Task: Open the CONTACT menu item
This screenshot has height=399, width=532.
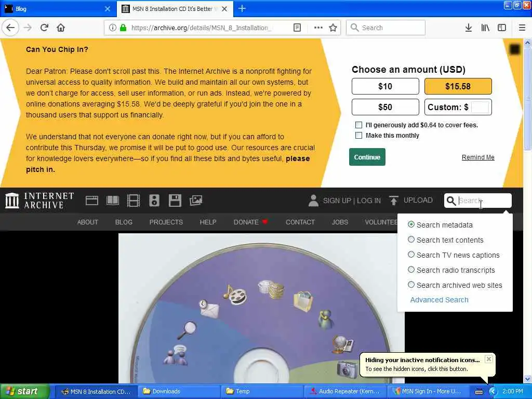Action: pos(300,222)
